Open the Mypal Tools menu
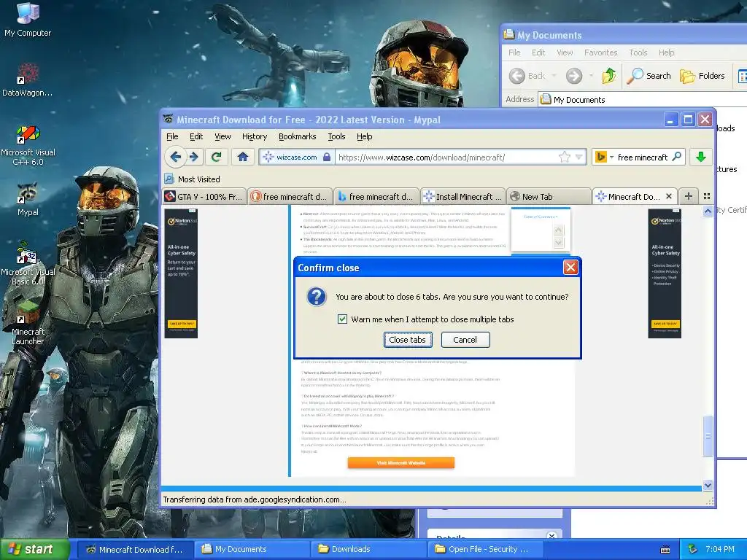Screen dimensions: 747x560 (x=336, y=136)
